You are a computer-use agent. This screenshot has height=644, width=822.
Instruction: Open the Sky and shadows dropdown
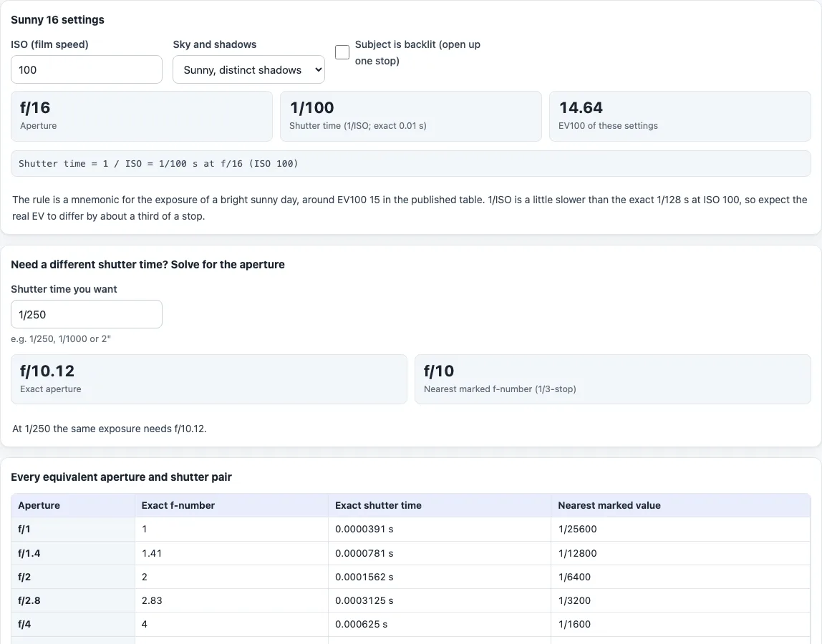pyautogui.click(x=248, y=69)
